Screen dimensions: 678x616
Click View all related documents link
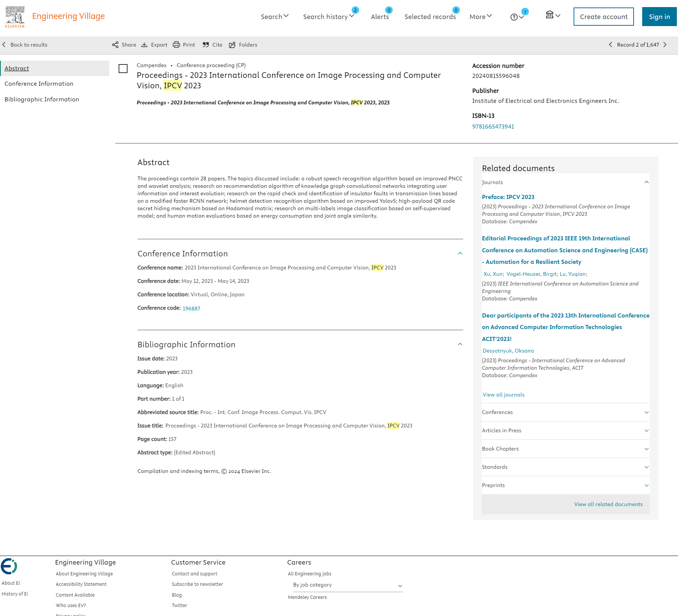[x=608, y=504]
